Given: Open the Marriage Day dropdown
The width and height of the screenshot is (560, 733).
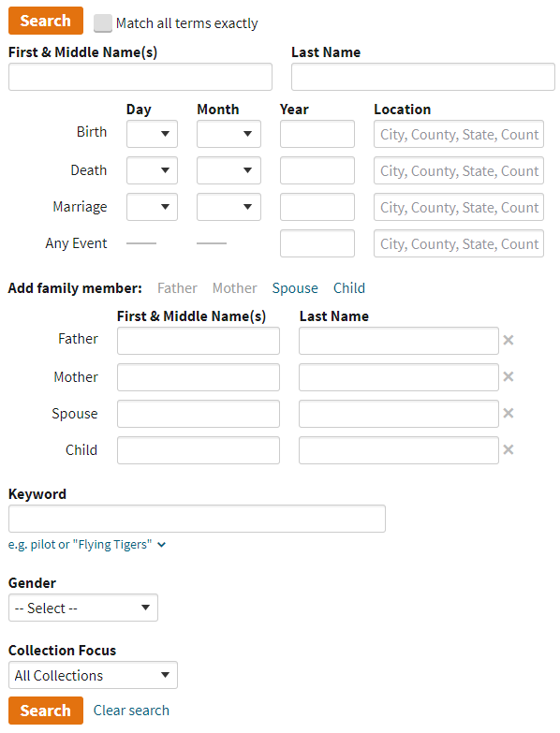Looking at the screenshot, I should coord(152,207).
